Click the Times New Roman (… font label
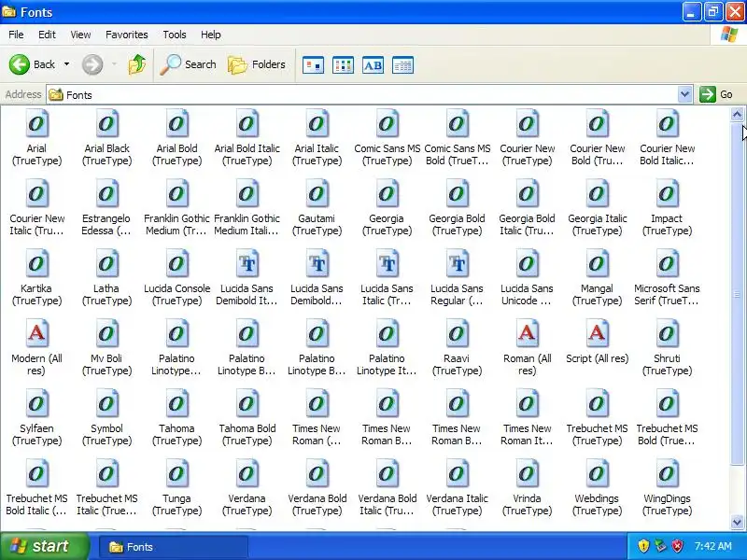Viewport: 747px width, 560px height. (x=317, y=434)
